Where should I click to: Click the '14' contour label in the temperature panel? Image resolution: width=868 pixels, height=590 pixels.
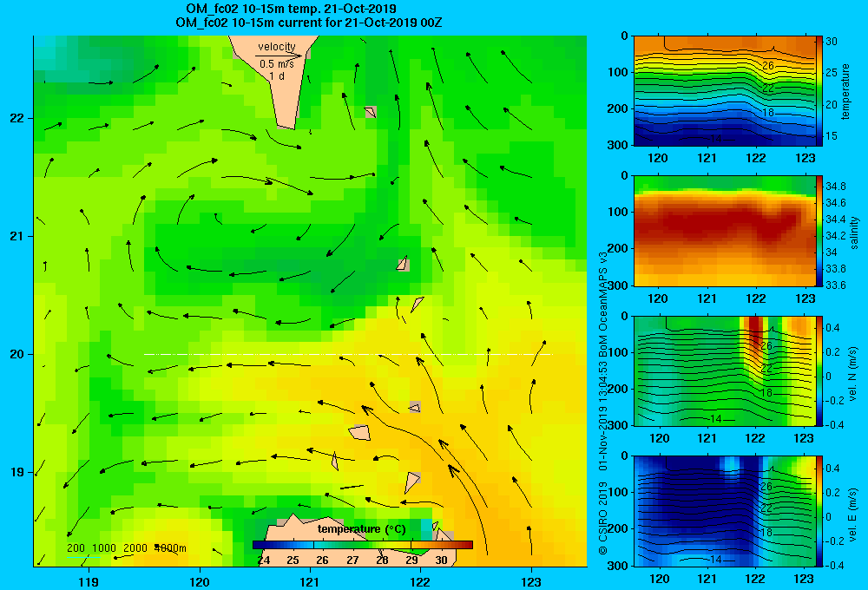pyautogui.click(x=716, y=138)
